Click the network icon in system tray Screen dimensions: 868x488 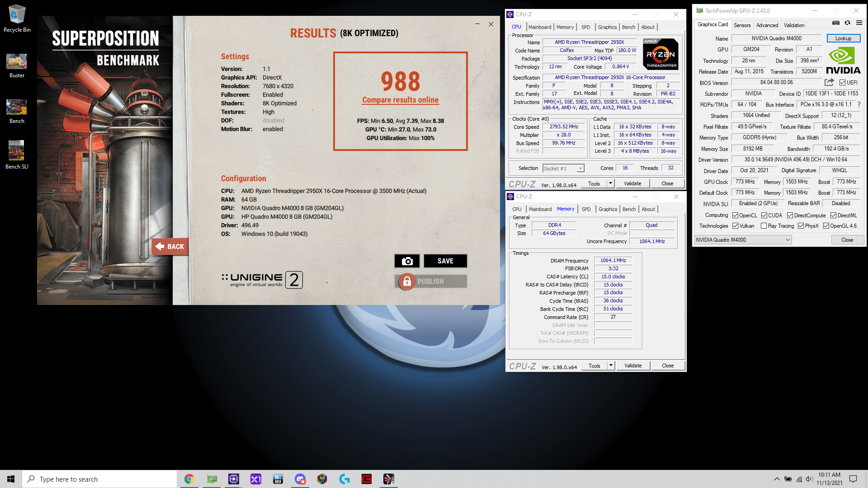[x=799, y=479]
